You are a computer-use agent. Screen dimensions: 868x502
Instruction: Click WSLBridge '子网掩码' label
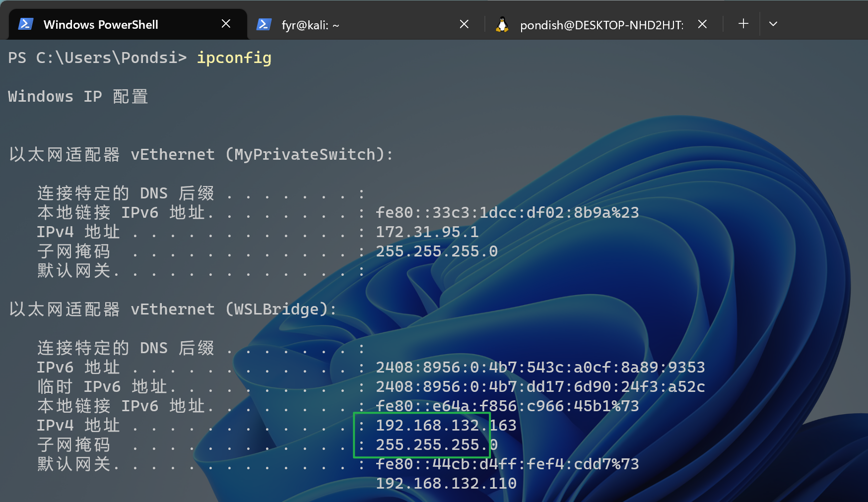coord(73,445)
